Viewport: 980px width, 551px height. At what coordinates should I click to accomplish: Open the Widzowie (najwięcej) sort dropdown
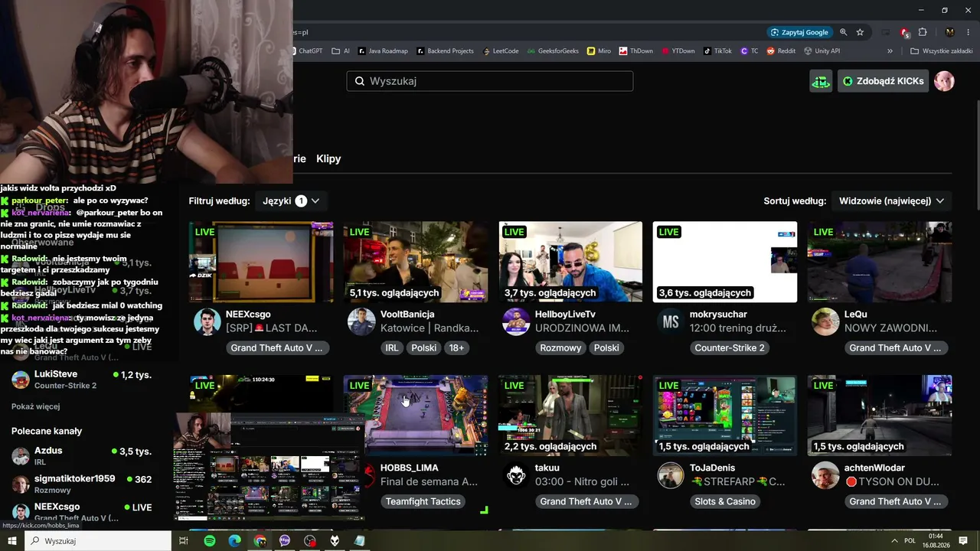(x=891, y=201)
